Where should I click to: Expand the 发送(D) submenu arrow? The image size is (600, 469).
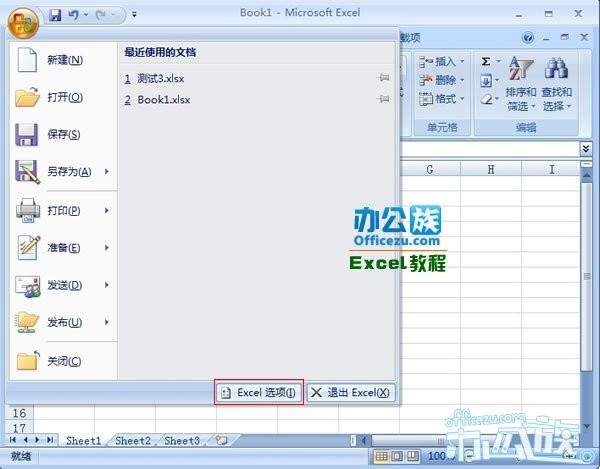[x=108, y=285]
